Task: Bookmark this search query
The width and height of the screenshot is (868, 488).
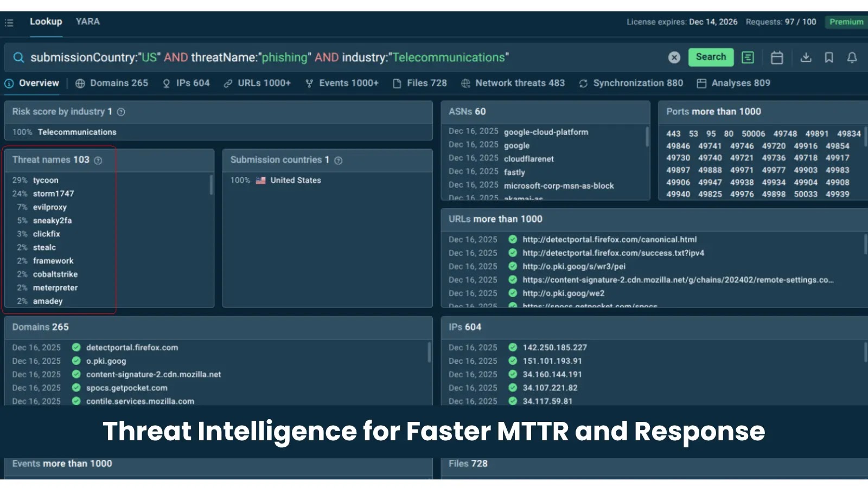Action: [x=828, y=57]
